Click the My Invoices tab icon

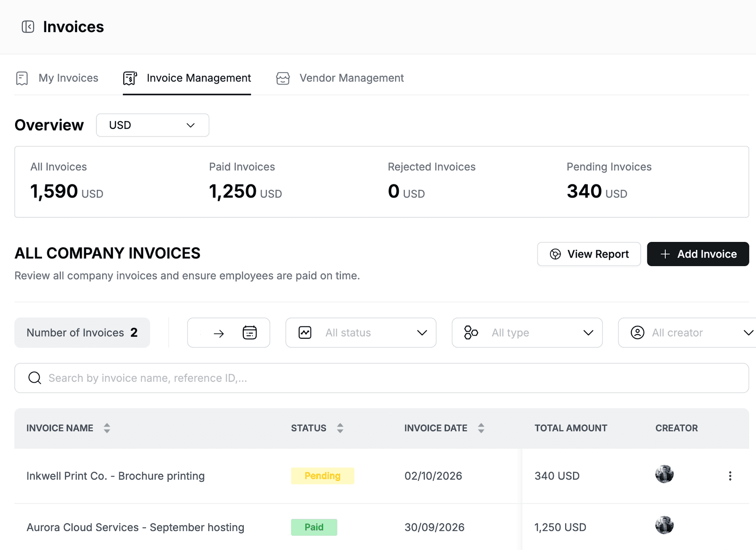[22, 78]
